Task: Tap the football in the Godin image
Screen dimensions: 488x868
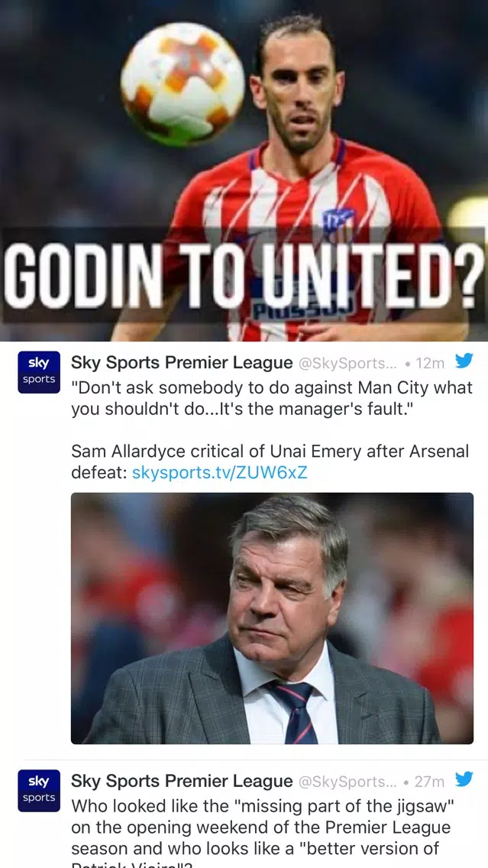Action: pos(183,83)
